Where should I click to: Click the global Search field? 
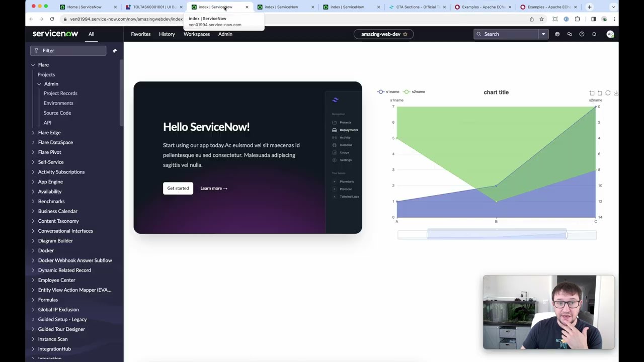tap(511, 34)
